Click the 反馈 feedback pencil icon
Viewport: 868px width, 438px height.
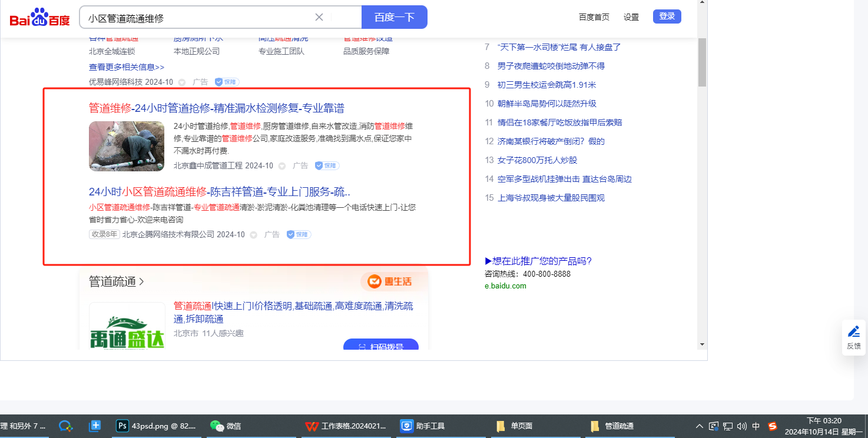pos(854,331)
